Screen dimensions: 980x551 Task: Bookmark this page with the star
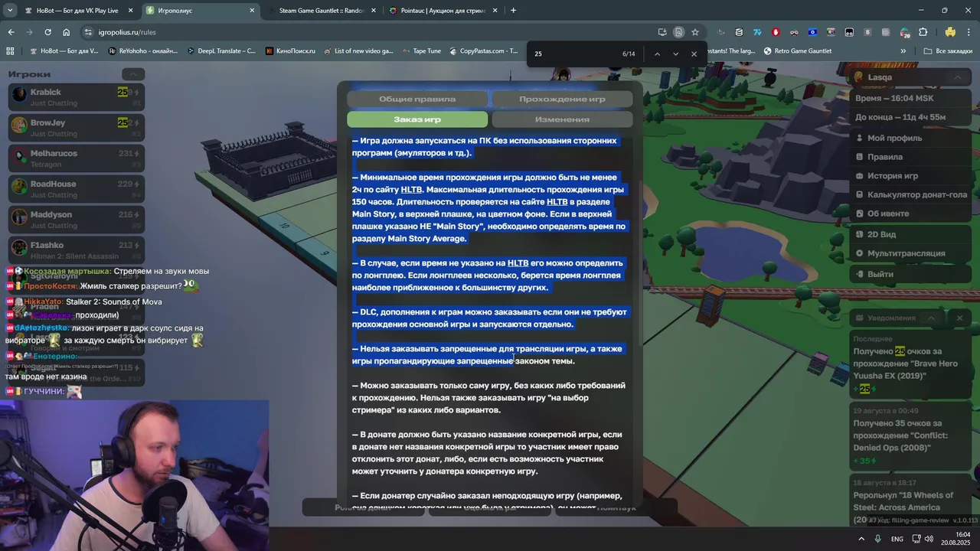695,32
